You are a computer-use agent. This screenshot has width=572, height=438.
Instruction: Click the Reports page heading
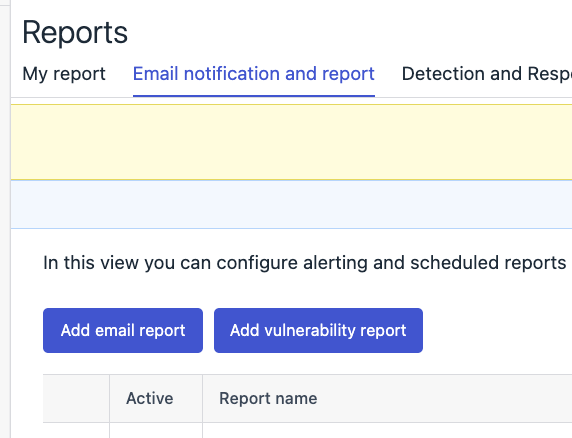click(75, 33)
